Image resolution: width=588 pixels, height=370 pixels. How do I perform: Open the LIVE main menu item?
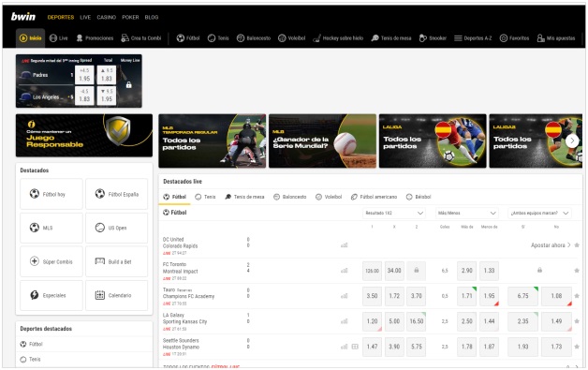coord(85,17)
